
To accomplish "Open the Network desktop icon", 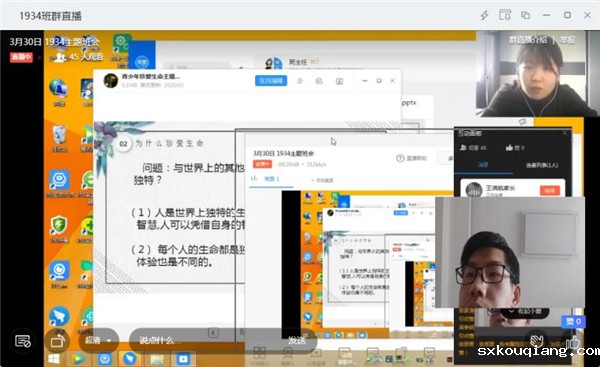I will click(x=59, y=92).
